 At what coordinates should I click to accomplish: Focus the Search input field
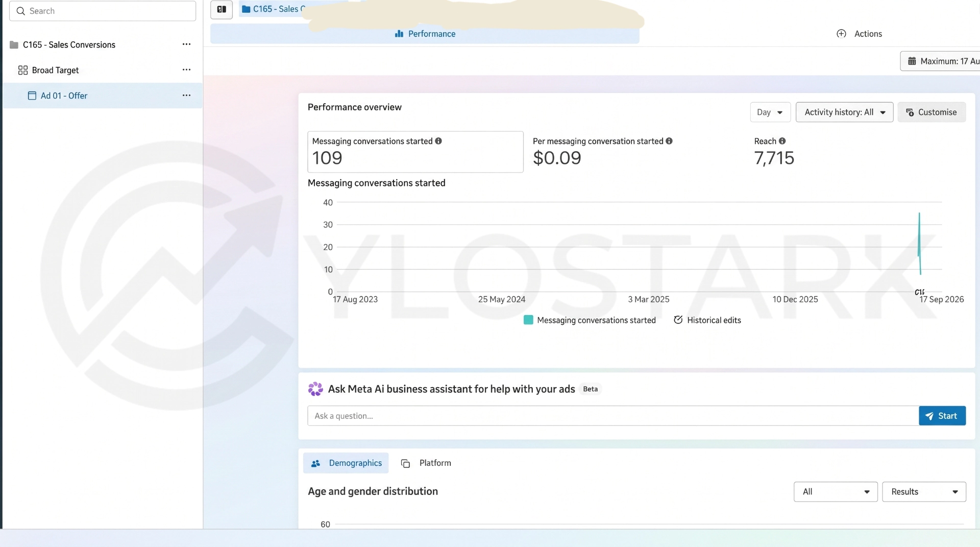(103, 11)
